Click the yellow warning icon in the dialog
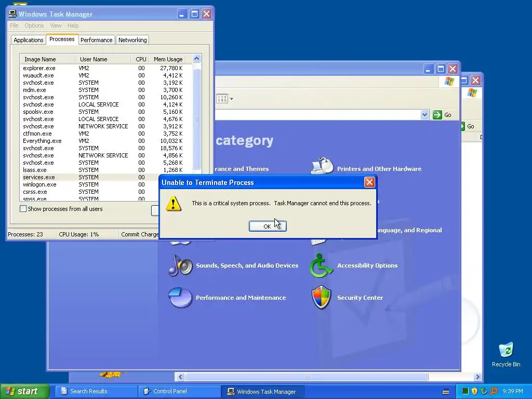This screenshot has width=532, height=399. (174, 203)
